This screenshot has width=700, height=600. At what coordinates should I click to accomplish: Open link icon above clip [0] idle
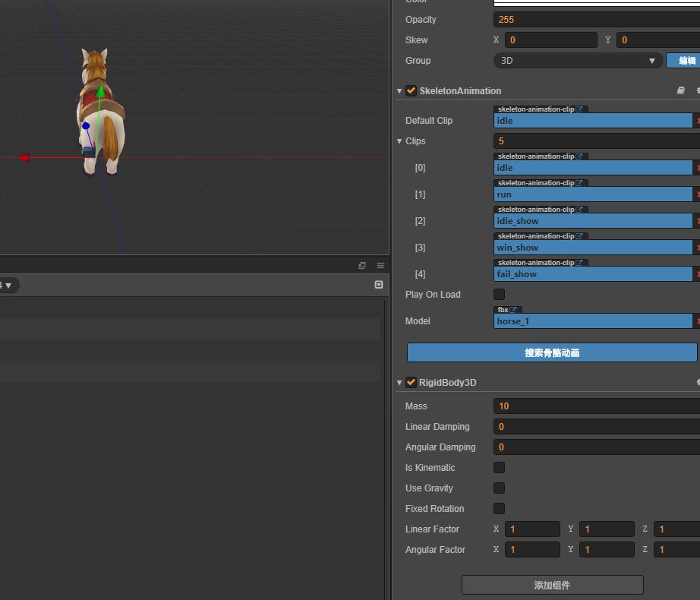pyautogui.click(x=579, y=156)
